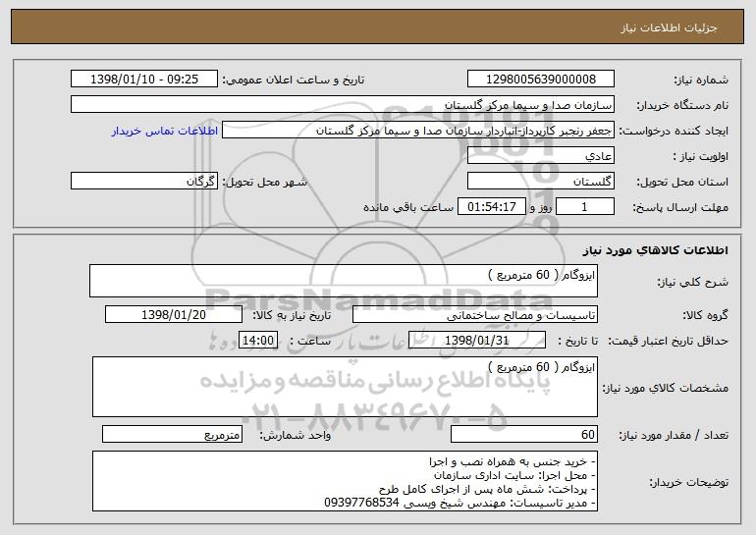Select the announcement date field 1398/01/10 - 09:25

(144, 80)
